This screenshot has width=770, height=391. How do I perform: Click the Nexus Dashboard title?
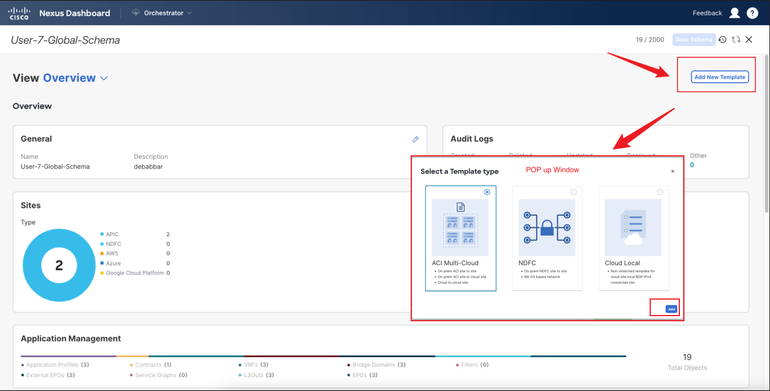75,13
